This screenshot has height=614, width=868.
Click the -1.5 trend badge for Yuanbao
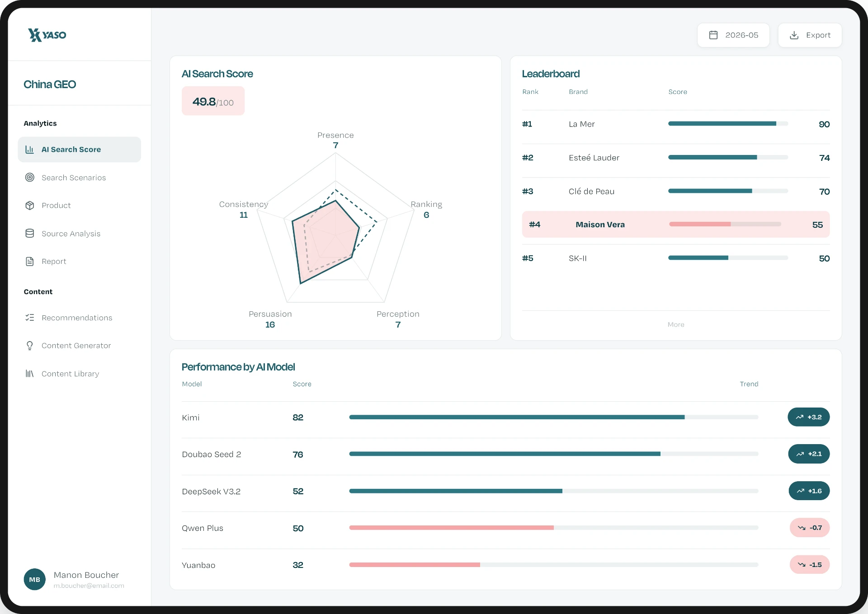(810, 565)
